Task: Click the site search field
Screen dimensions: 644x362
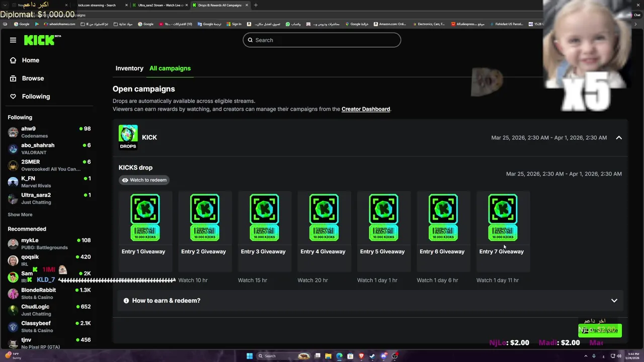Action: (322, 40)
